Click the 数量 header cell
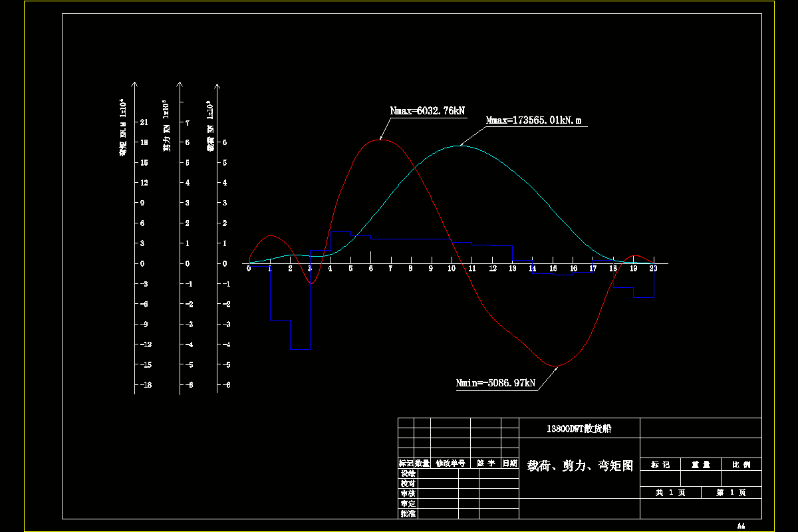Screen dimensions: 798x532 click(x=422, y=464)
